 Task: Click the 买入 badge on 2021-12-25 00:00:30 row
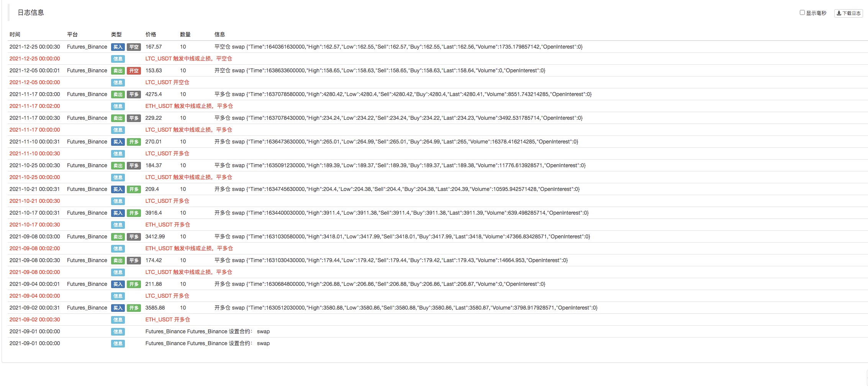tap(118, 47)
